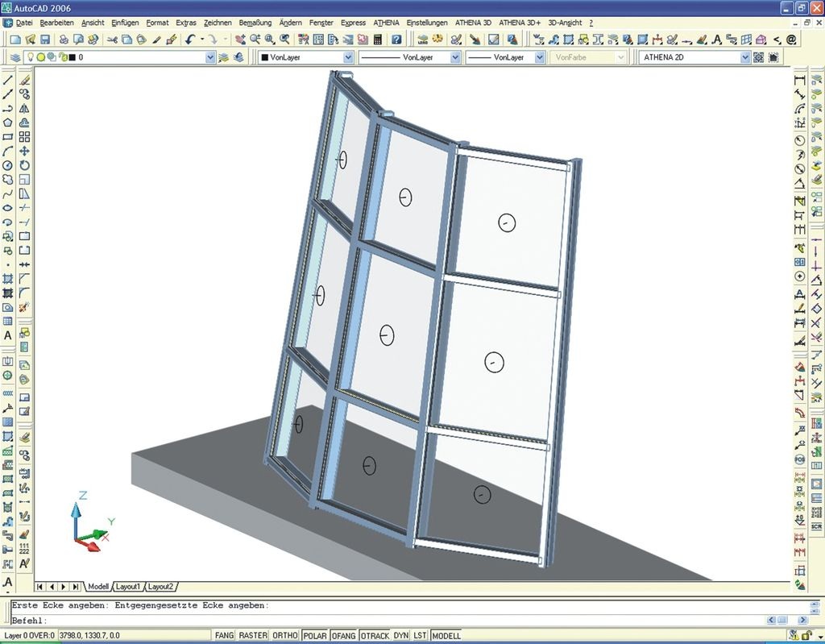
Task: Click the New drawing icon
Action: click(15, 39)
